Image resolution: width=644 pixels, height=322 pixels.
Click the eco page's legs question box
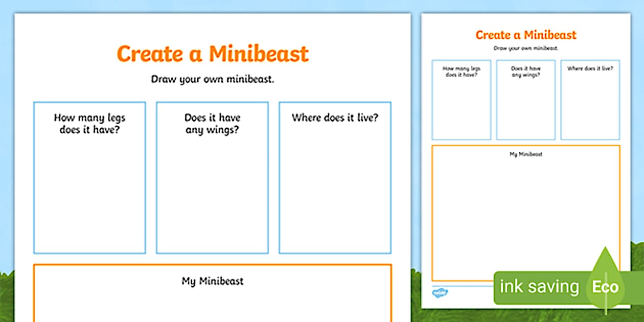462,100
